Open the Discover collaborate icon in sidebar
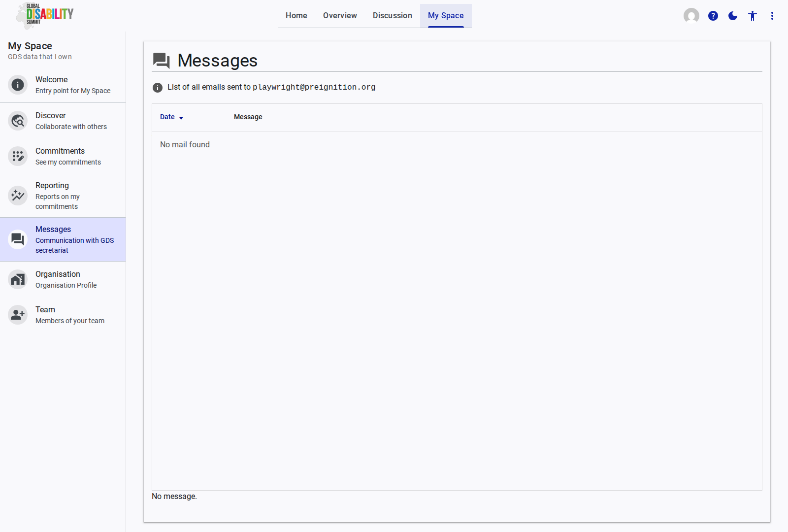This screenshot has width=788, height=532. (x=18, y=121)
